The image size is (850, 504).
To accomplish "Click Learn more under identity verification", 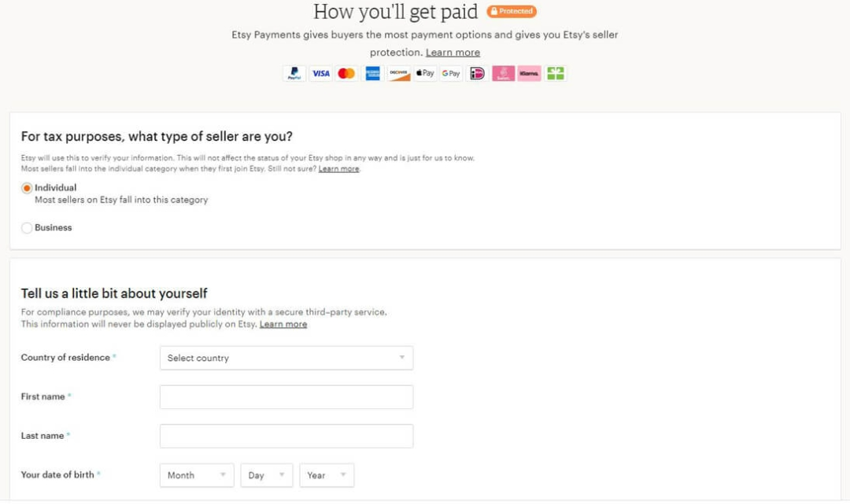I will 283,323.
